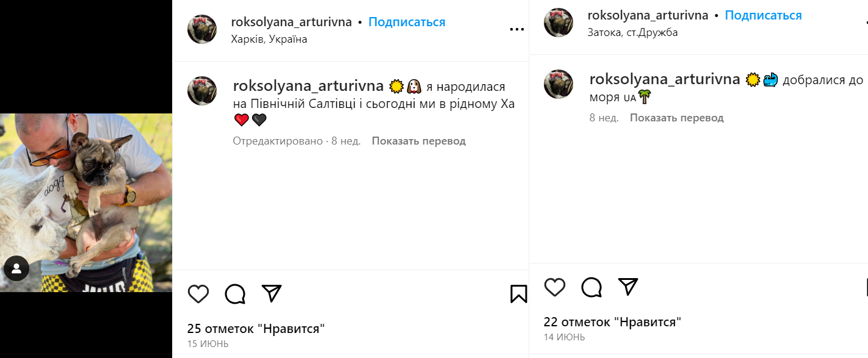868x358 pixels.
Task: Share the Kharkiv post via paper plane icon
Action: pyautogui.click(x=272, y=293)
